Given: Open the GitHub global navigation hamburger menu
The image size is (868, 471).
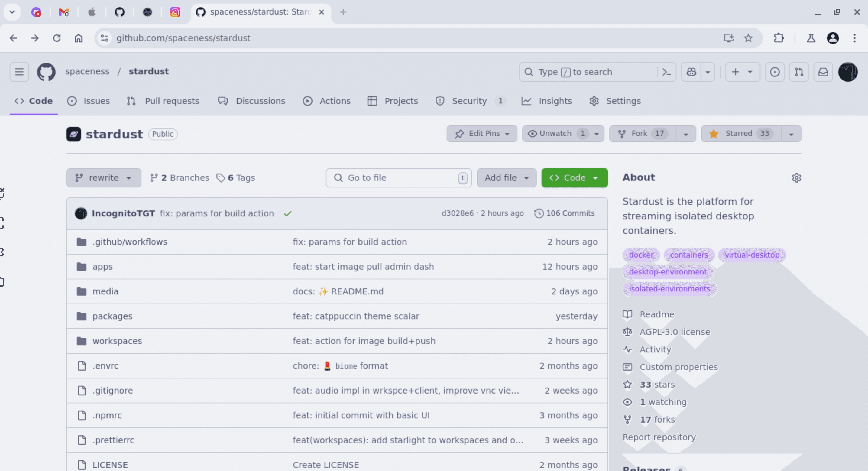Looking at the screenshot, I should click(19, 72).
